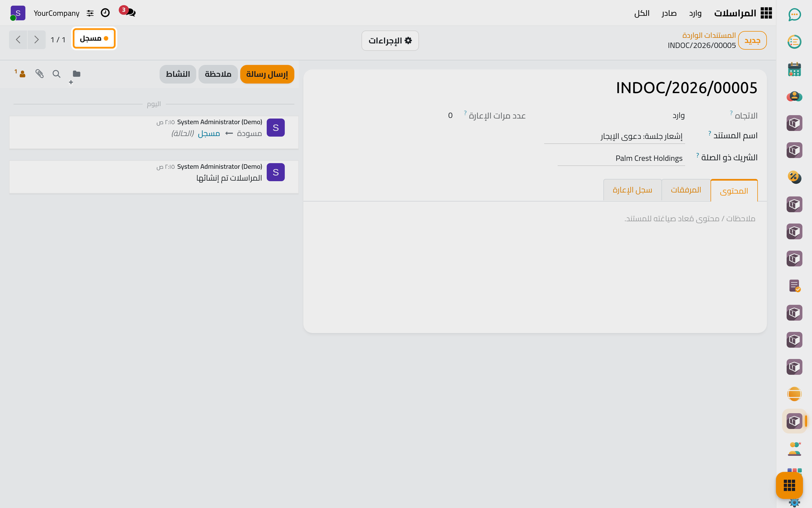Screen dimensions: 812x508
Task: Select the المحتوى tab
Action: click(734, 190)
